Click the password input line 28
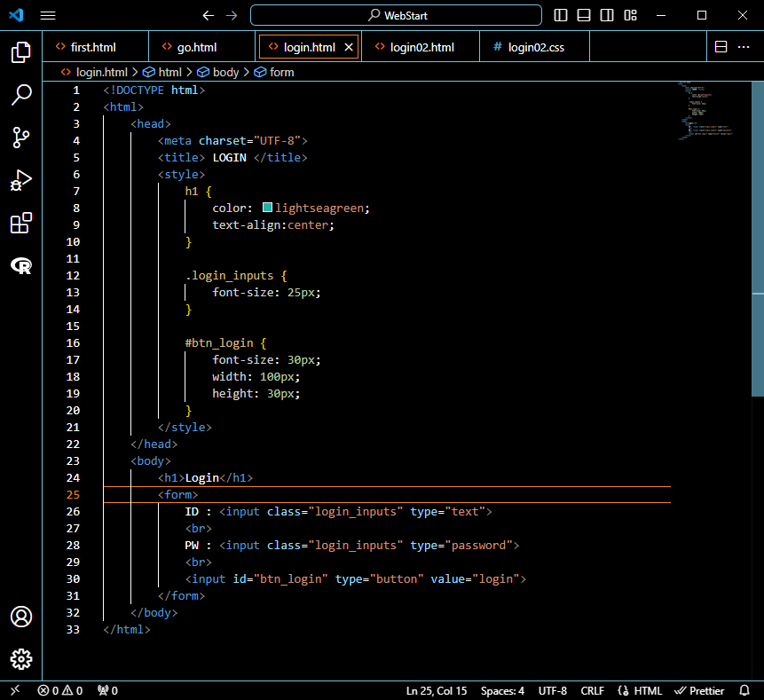Image resolution: width=764 pixels, height=700 pixels. click(351, 545)
